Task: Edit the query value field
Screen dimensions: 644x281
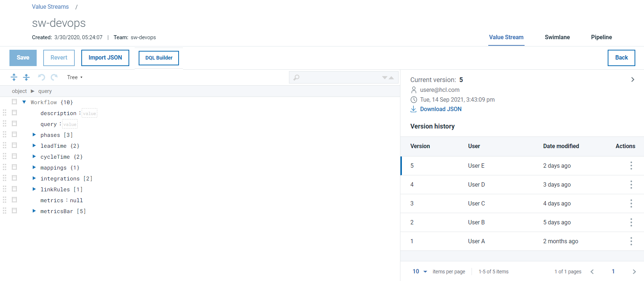Action: 70,124
